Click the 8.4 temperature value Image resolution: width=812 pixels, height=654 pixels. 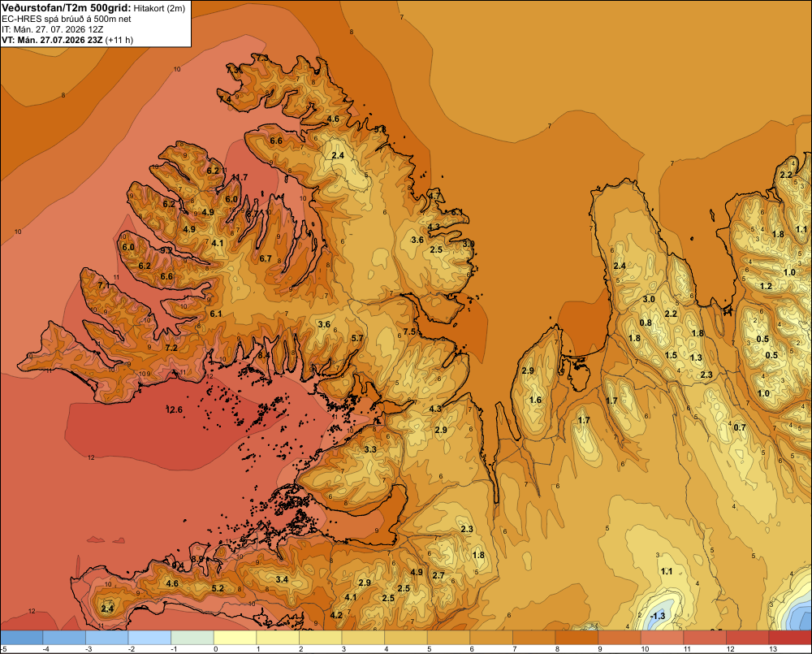pyautogui.click(x=264, y=356)
